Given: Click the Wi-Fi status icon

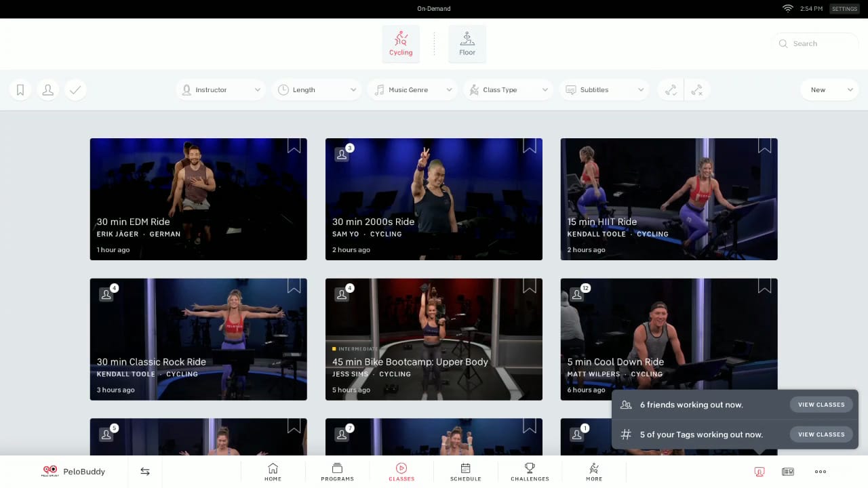Looking at the screenshot, I should click(787, 9).
